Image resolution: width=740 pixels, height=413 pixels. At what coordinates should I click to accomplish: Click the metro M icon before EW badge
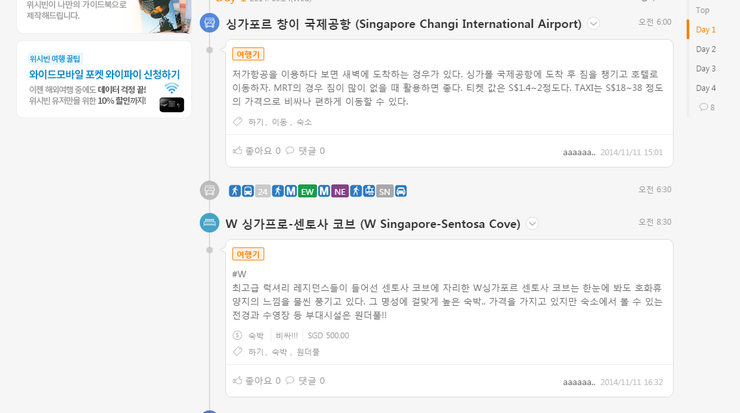point(291,191)
